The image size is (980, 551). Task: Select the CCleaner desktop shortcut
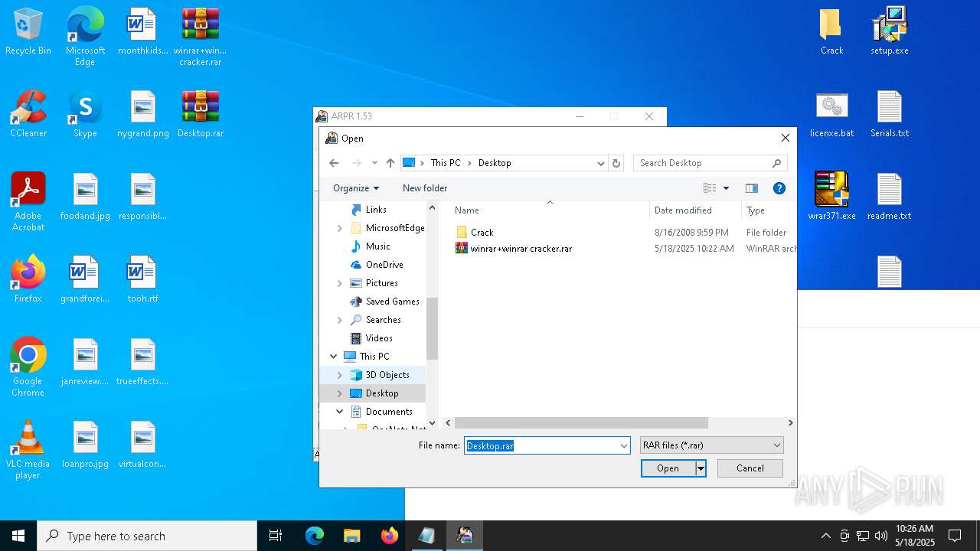(28, 115)
